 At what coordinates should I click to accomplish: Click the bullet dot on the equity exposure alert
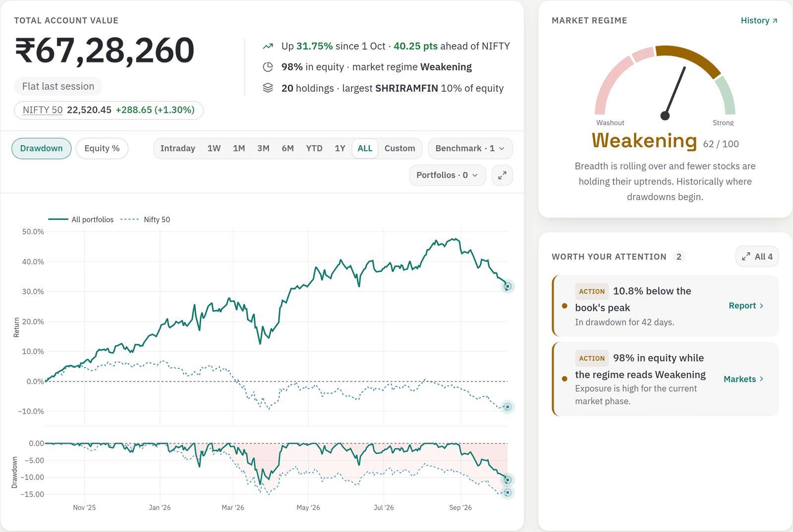(x=565, y=379)
